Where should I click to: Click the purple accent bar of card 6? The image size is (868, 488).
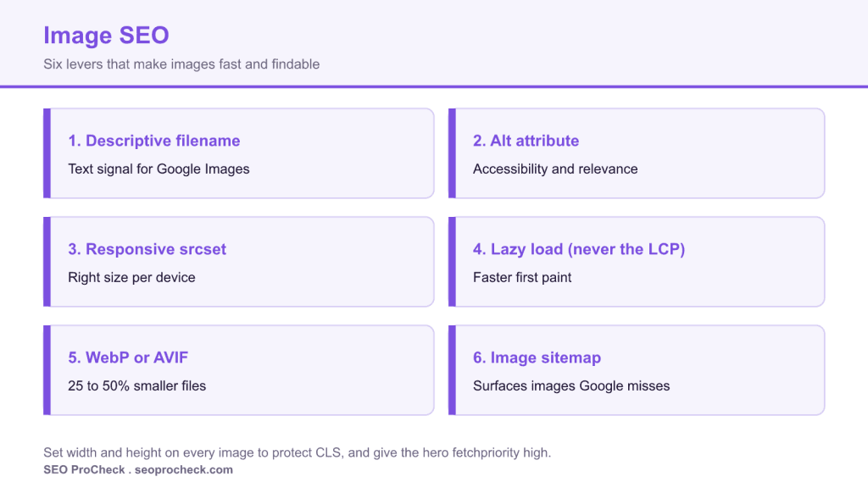453,370
